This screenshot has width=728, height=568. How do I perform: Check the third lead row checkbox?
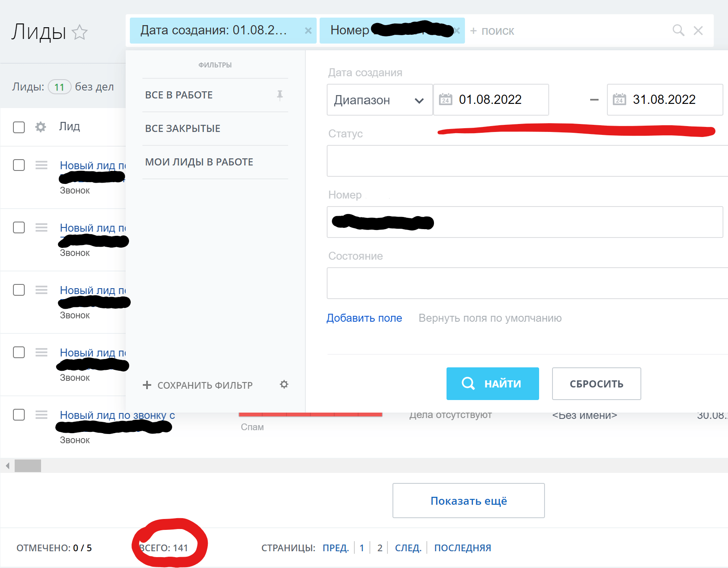coord(19,290)
